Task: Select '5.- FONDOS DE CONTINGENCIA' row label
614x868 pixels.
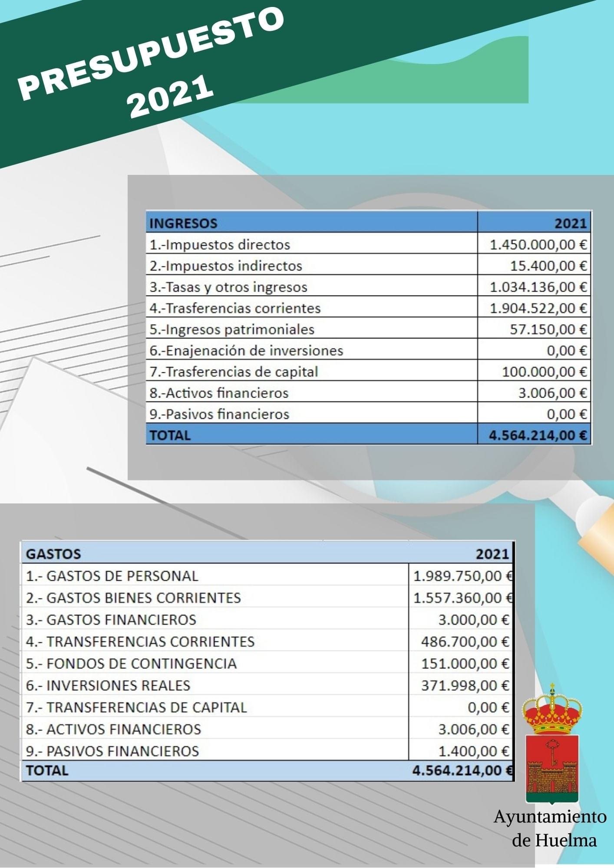Action: pyautogui.click(x=131, y=664)
